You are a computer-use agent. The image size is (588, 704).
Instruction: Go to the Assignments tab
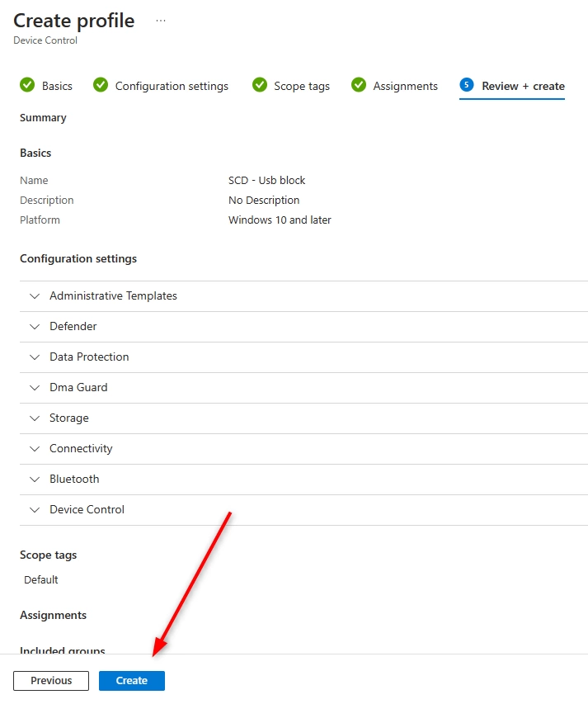(x=402, y=85)
